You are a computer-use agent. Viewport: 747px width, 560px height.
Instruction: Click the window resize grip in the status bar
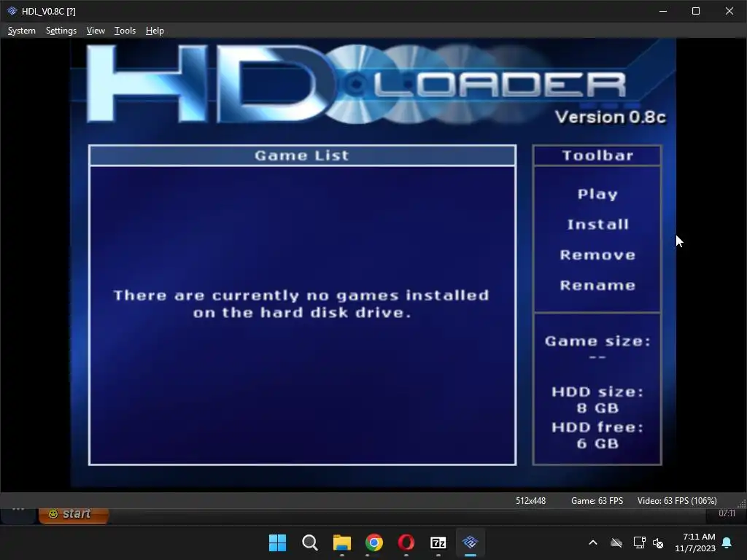741,503
